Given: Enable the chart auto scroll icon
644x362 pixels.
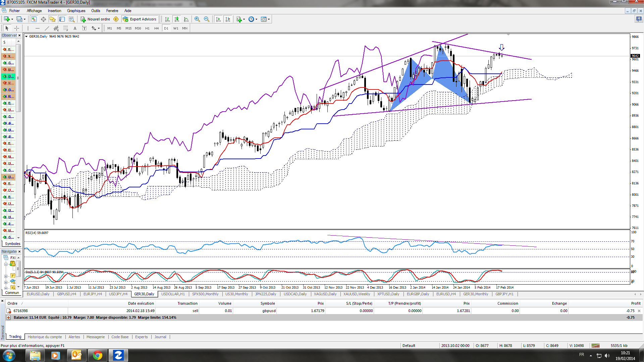Looking at the screenshot, I should (218, 19).
